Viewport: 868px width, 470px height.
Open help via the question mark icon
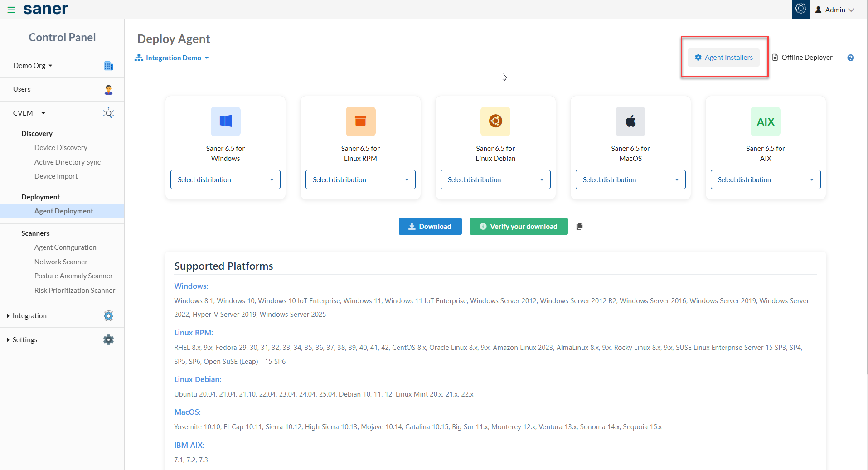click(851, 58)
